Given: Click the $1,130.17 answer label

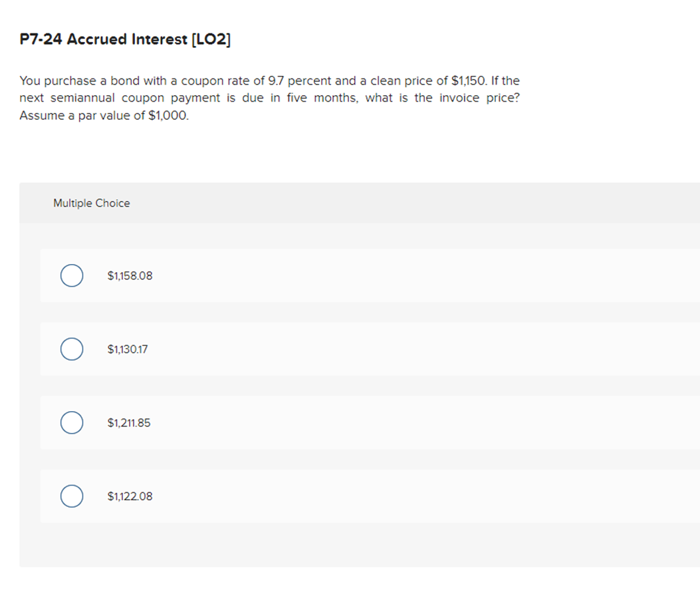Looking at the screenshot, I should coord(128,349).
